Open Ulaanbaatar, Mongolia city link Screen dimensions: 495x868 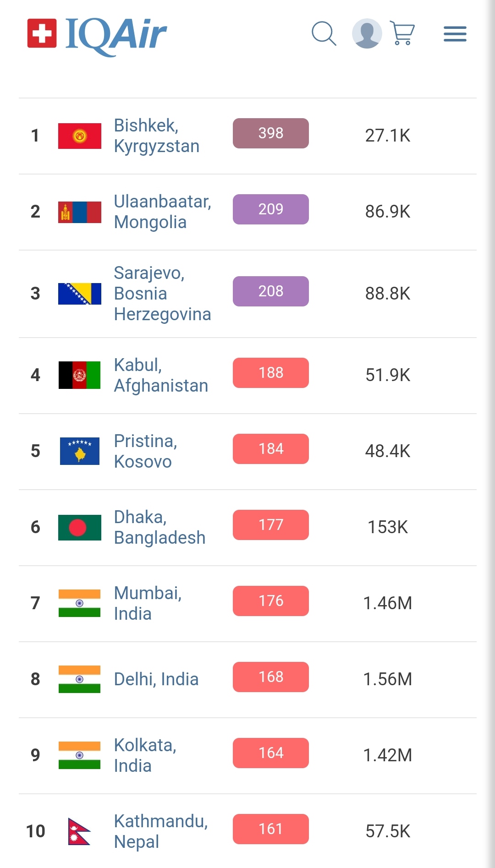coord(162,212)
